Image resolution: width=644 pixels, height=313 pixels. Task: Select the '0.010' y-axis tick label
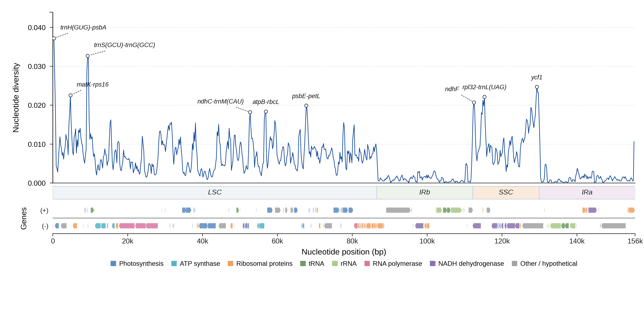point(37,144)
